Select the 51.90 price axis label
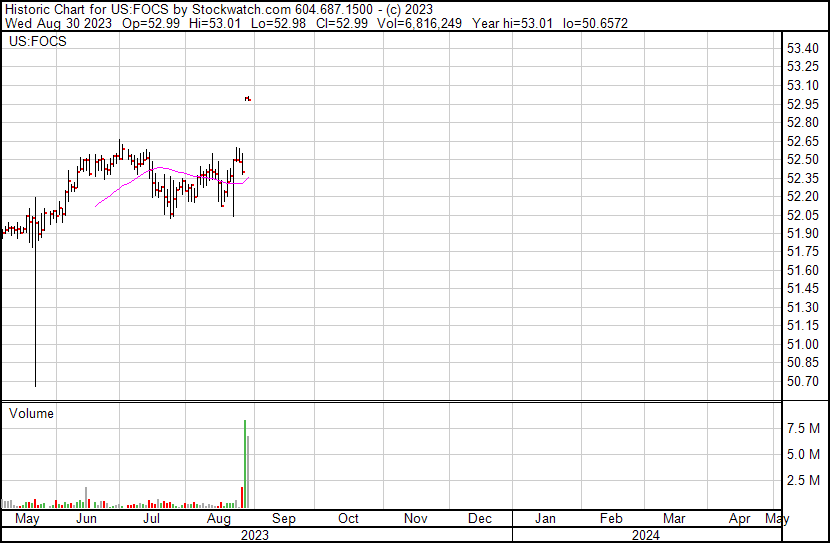 click(802, 233)
